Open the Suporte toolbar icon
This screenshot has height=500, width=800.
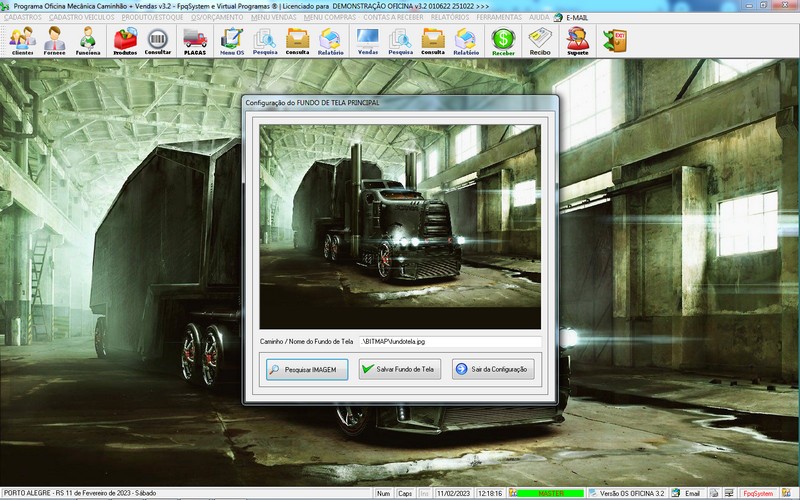click(x=577, y=40)
